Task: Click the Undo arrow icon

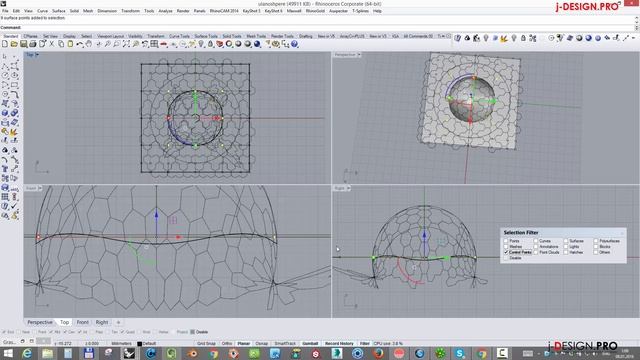Action: pos(80,44)
